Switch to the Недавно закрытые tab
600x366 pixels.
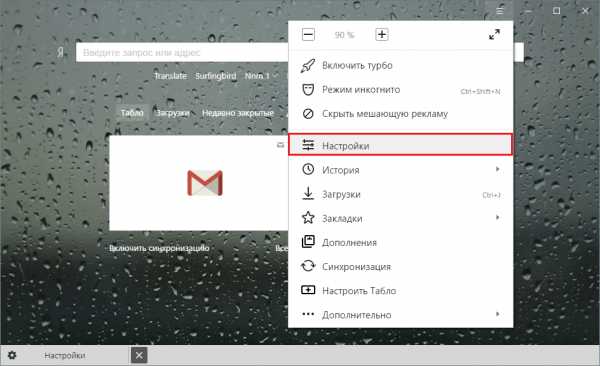coord(238,113)
